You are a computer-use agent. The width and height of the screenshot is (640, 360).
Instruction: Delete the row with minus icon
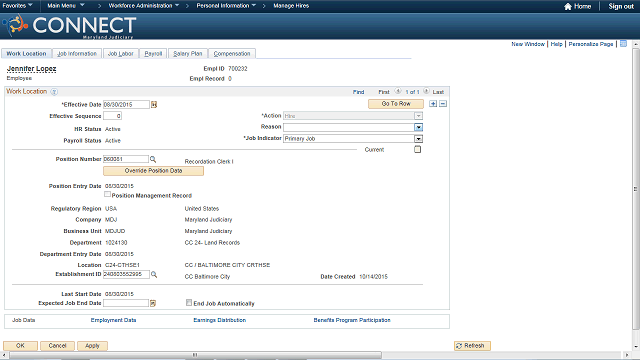(x=443, y=104)
